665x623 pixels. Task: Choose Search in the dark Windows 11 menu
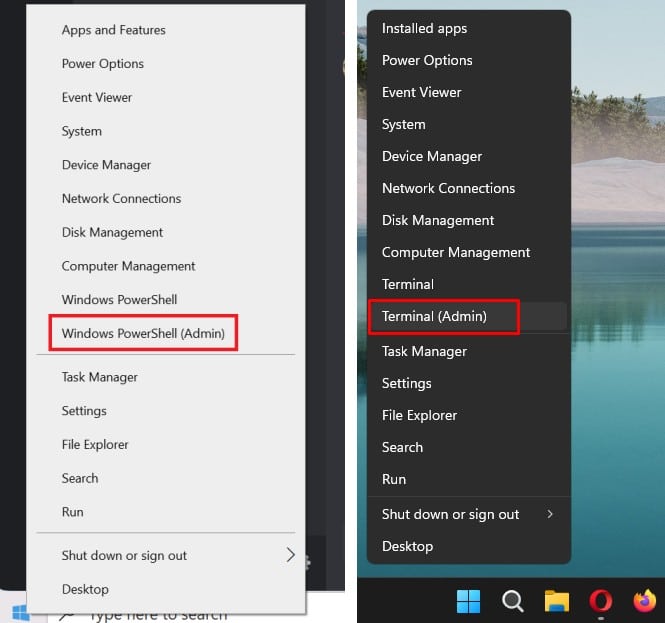pos(468,447)
